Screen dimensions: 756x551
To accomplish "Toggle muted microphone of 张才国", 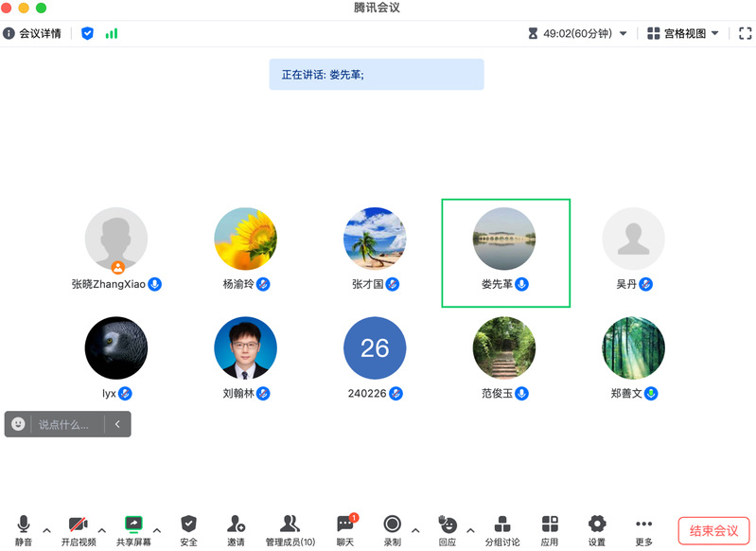I will 393,284.
